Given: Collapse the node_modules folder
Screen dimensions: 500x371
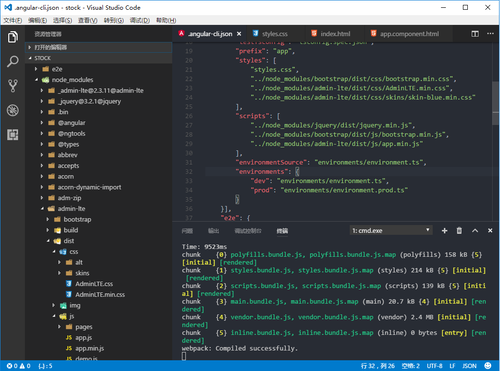Looking at the screenshot, I should (99, 80).
